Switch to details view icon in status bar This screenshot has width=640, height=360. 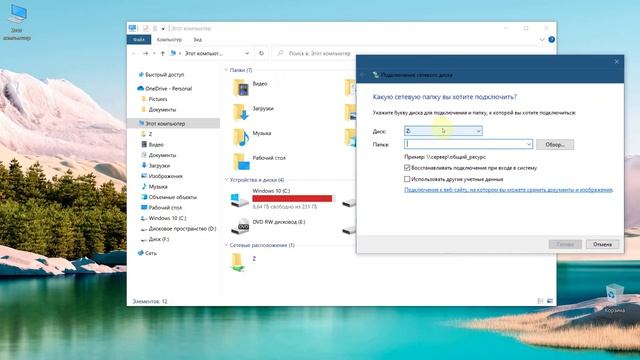[x=540, y=301]
